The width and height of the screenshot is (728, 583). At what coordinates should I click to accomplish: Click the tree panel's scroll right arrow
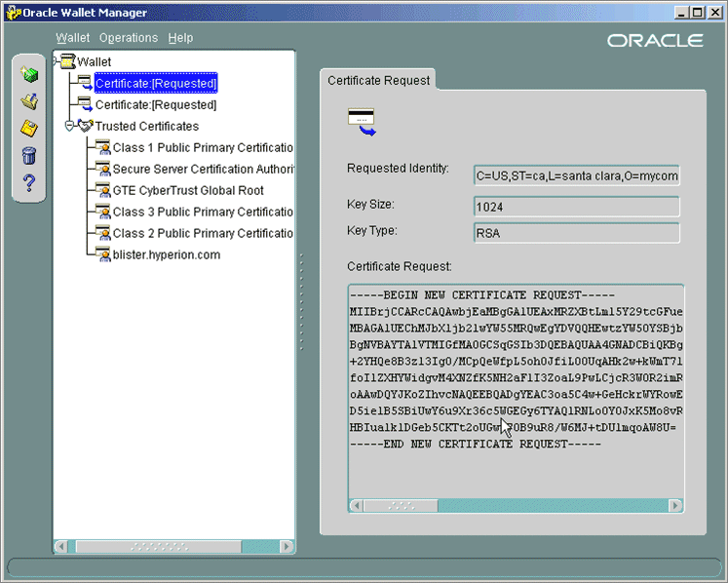click(x=287, y=546)
